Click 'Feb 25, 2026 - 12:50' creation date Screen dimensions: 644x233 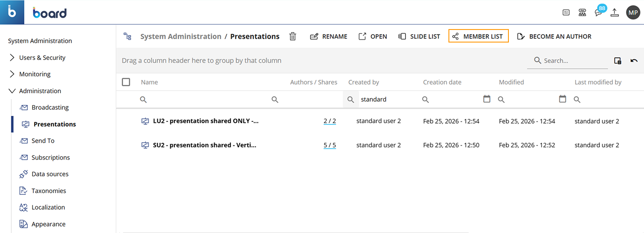(451, 145)
